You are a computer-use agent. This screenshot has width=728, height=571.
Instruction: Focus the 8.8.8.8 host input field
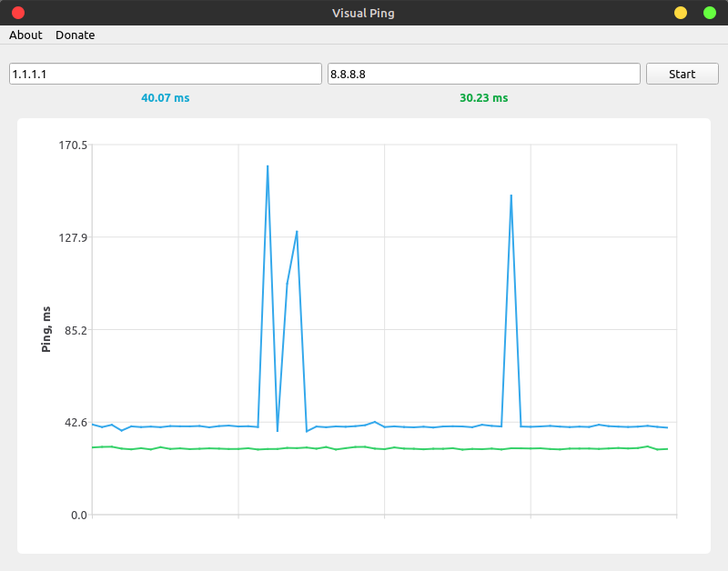[x=483, y=74]
